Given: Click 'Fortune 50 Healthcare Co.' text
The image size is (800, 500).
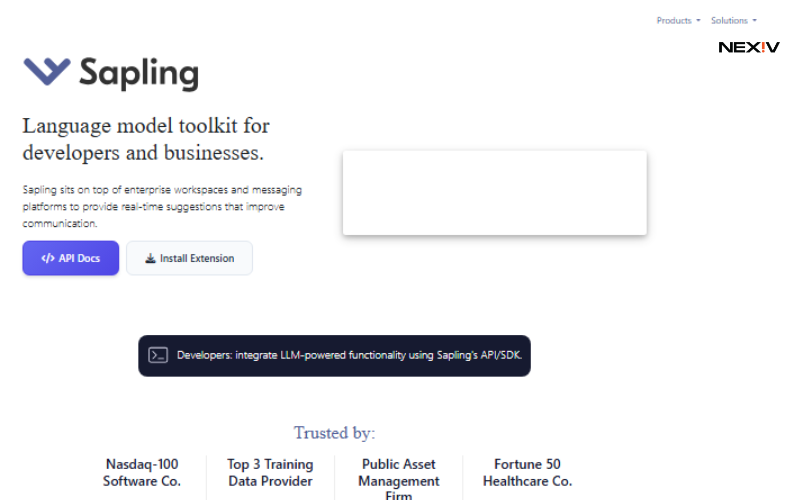Looking at the screenshot, I should point(527,472).
